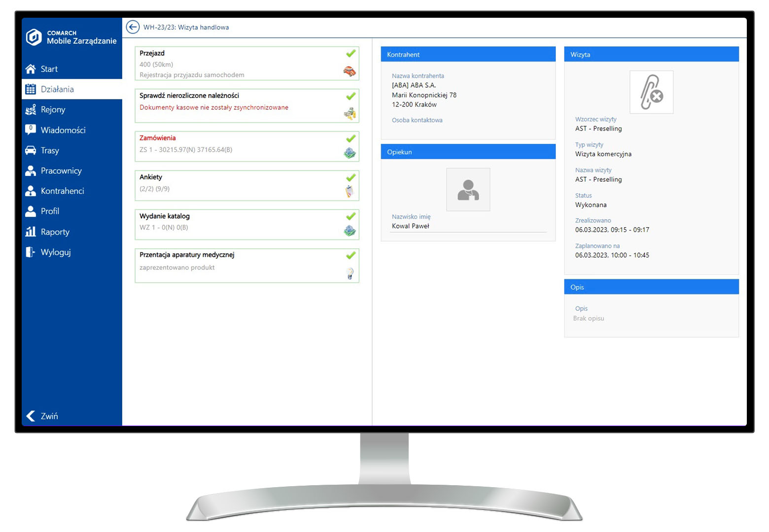Click the Raporty bar chart icon
Image resolution: width=769 pixels, height=532 pixels.
31,232
